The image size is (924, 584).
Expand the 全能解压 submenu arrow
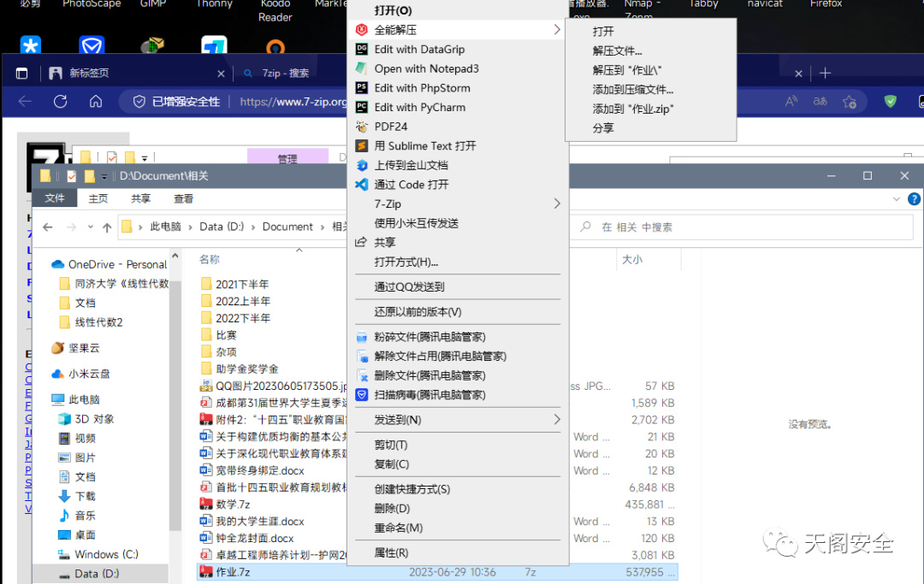pyautogui.click(x=557, y=29)
